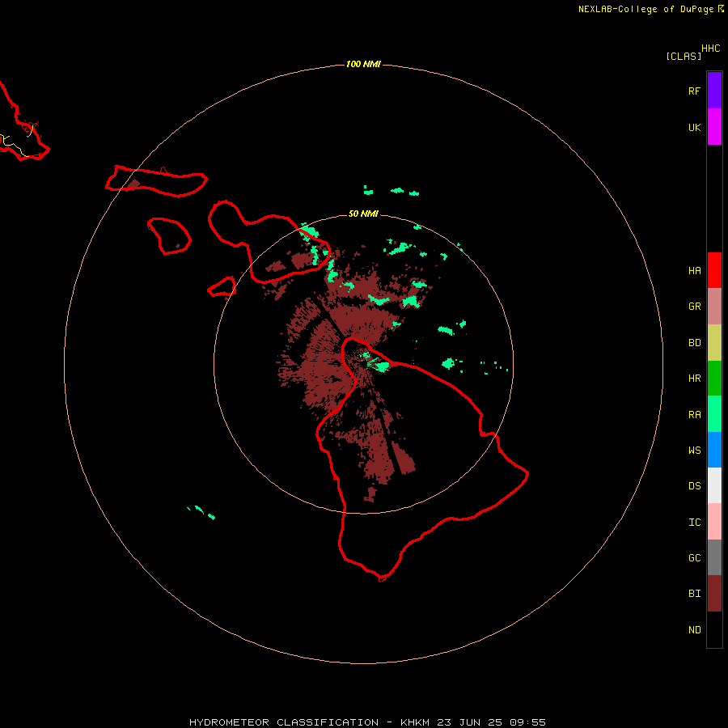Click the UK legend label
Image resolution: width=728 pixels, height=728 pixels.
[694, 127]
